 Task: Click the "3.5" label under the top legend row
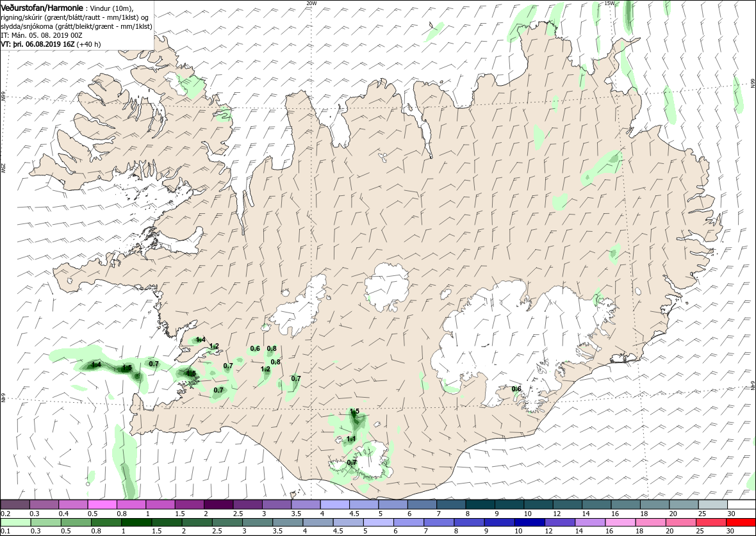click(296, 514)
